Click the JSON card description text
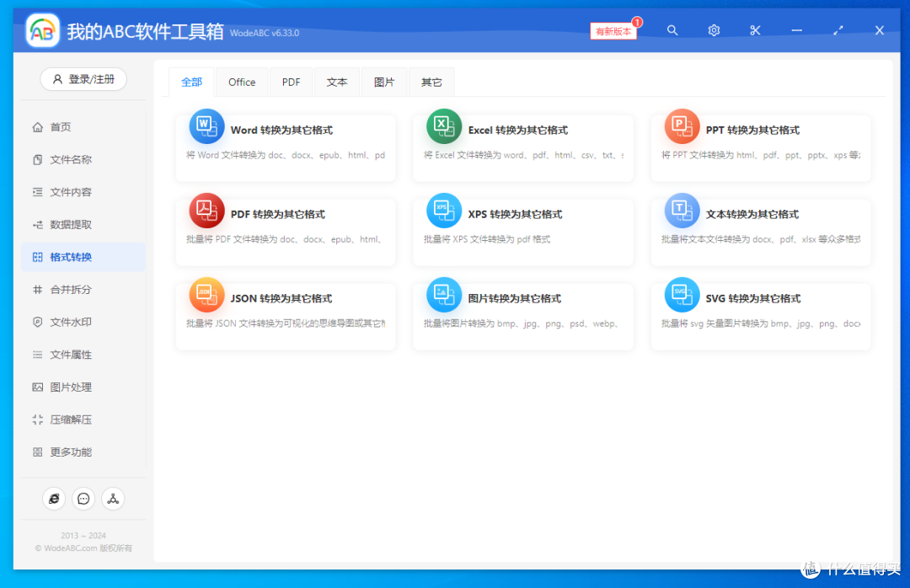Screen dimensions: 910x588 click(x=286, y=323)
